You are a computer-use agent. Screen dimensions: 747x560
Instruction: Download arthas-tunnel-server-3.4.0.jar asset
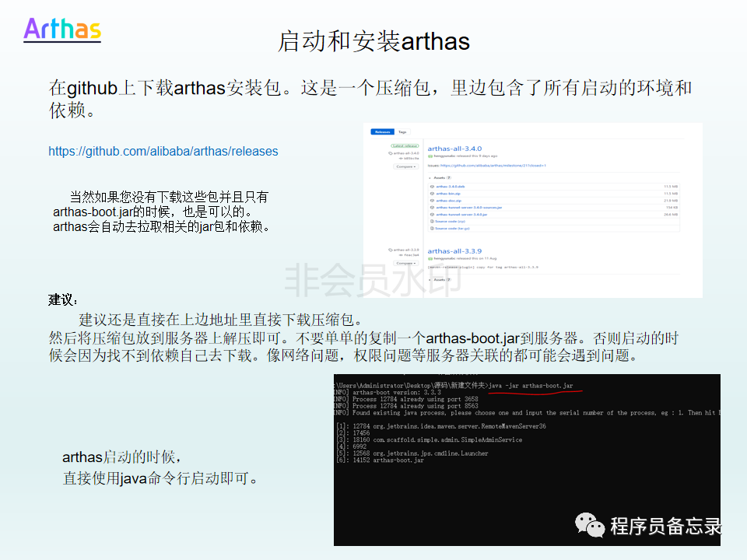coord(461,215)
